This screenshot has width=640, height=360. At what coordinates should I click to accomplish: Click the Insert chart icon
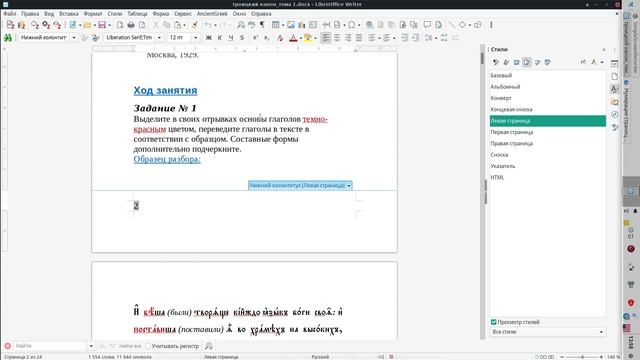tap(302, 25)
